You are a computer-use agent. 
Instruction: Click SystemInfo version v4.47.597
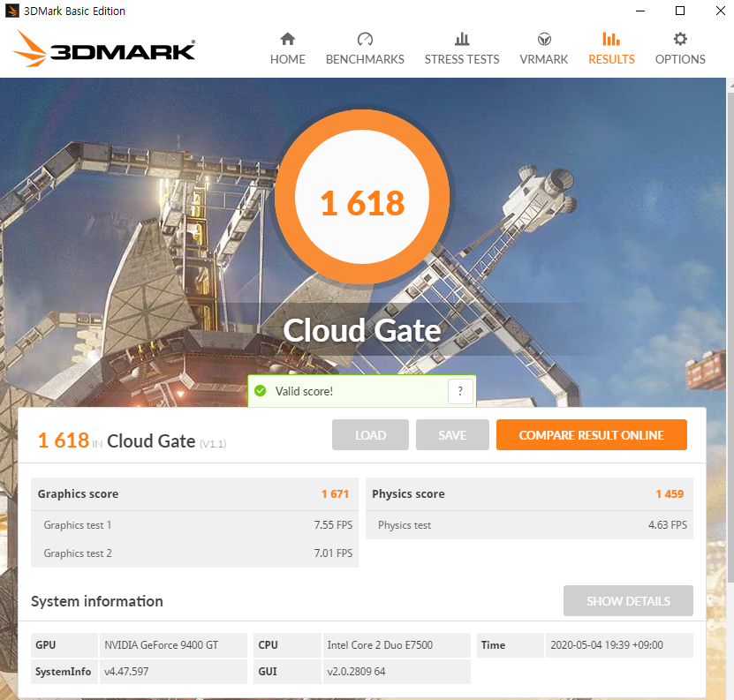[126, 672]
